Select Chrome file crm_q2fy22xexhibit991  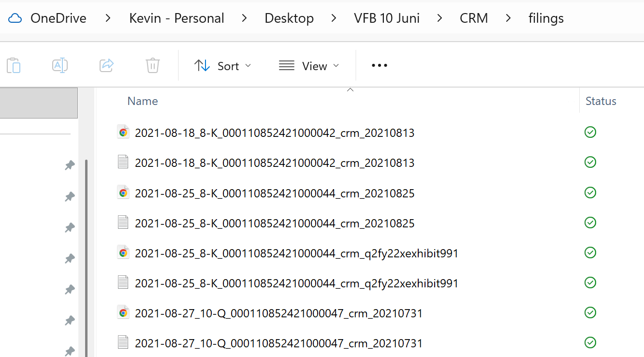click(x=288, y=253)
